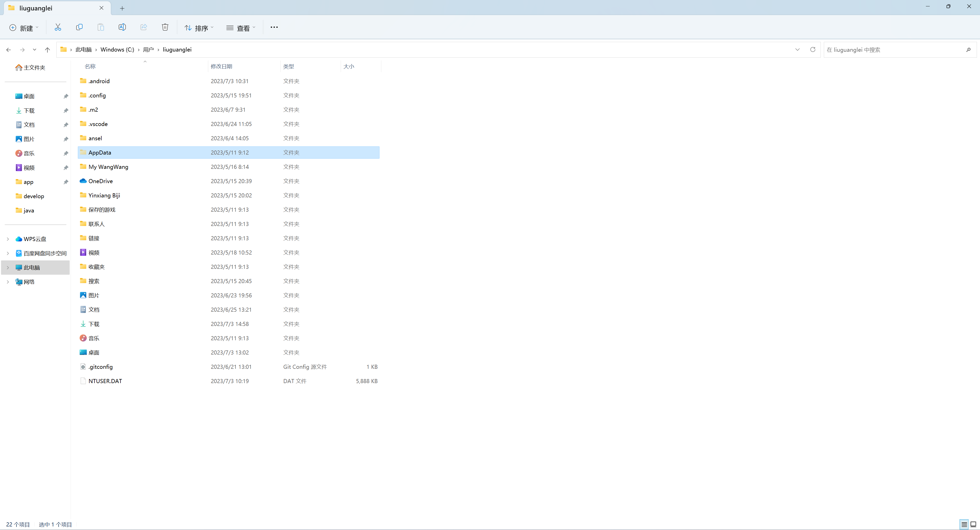This screenshot has height=530, width=980.
Task: Click 用户 in the address breadcrumb
Action: (148, 50)
